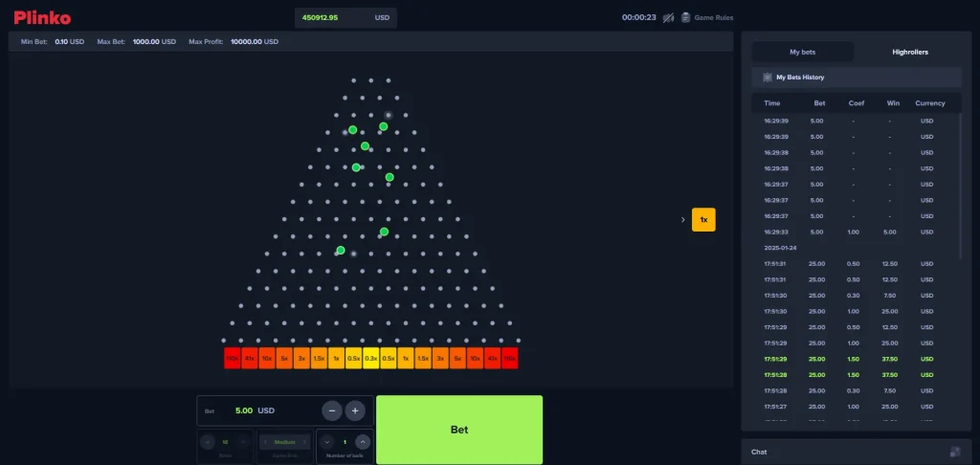Click the Plinko logo
This screenshot has width=980, height=465.
[x=42, y=17]
